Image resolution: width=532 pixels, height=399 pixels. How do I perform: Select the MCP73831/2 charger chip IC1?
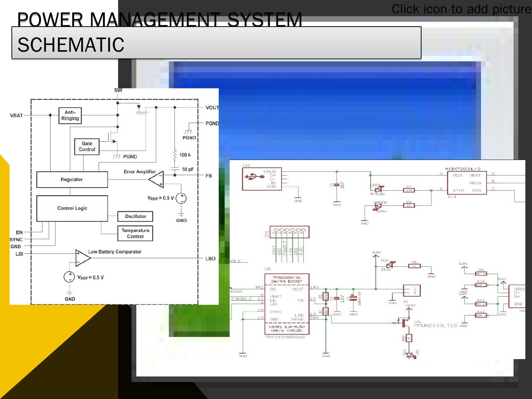(467, 183)
